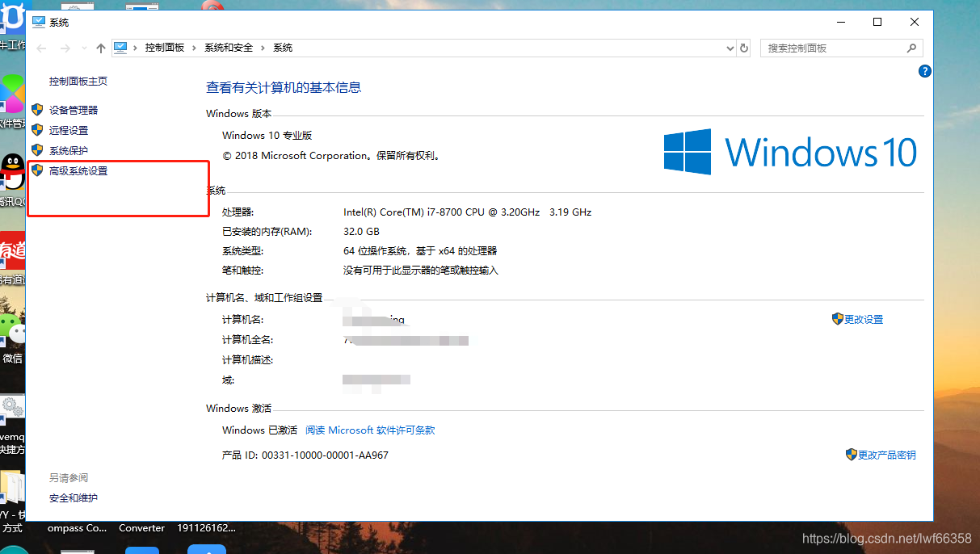Image resolution: width=980 pixels, height=554 pixels.
Task: Select 64 位操作系统 system type text
Action: (x=420, y=251)
